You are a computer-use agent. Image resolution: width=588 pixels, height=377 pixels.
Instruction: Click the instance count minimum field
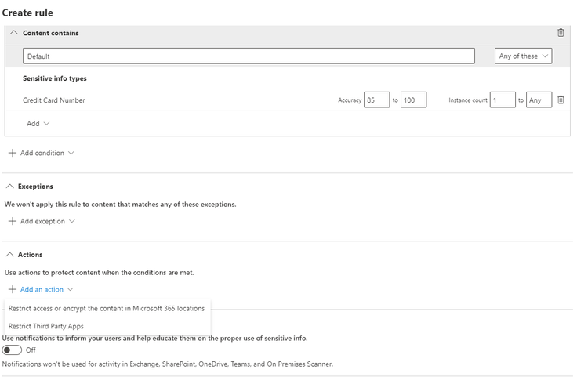click(503, 100)
